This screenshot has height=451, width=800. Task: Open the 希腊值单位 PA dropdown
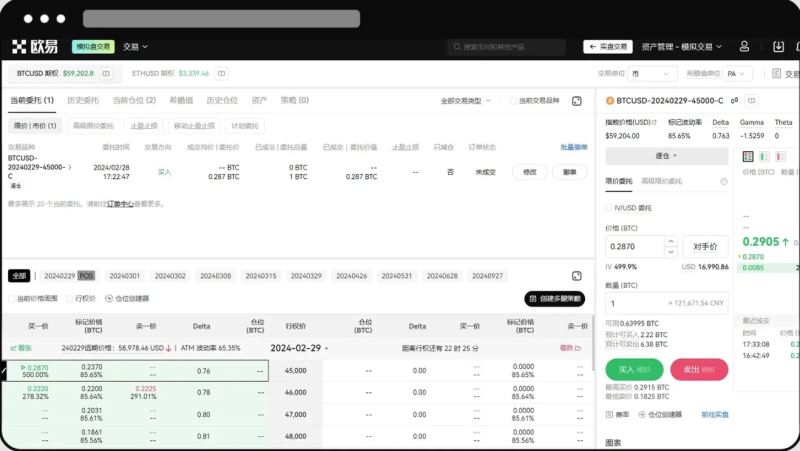(737, 73)
